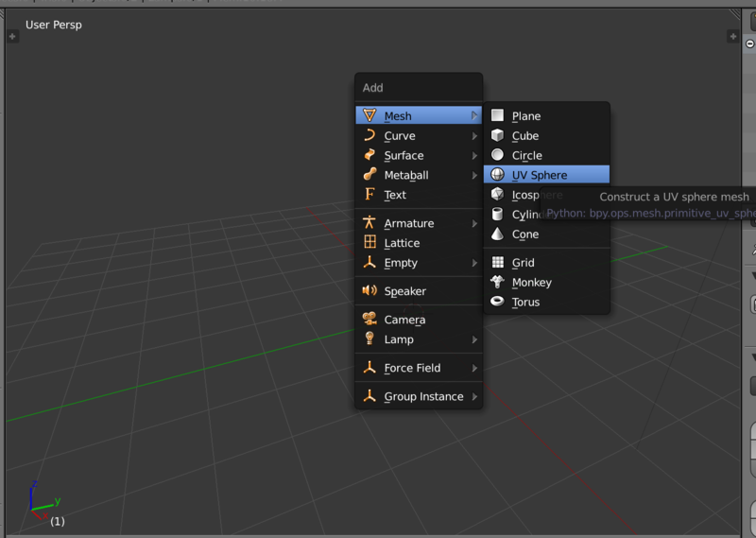Click the Metaball icon
The width and height of the screenshot is (756, 538).
[369, 174]
